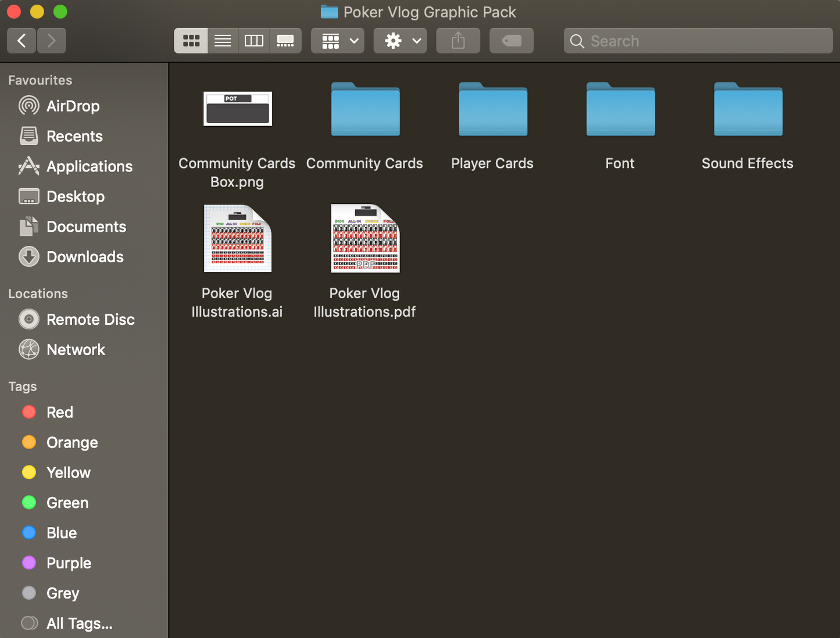Viewport: 840px width, 638px height.
Task: Select the Sound Effects folder icon
Action: pyautogui.click(x=748, y=109)
